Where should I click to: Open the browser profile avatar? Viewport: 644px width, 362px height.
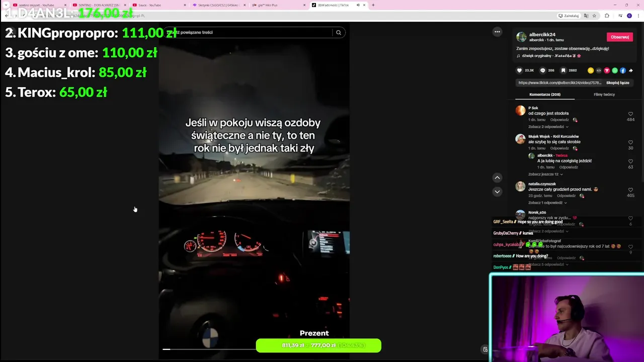629,16
